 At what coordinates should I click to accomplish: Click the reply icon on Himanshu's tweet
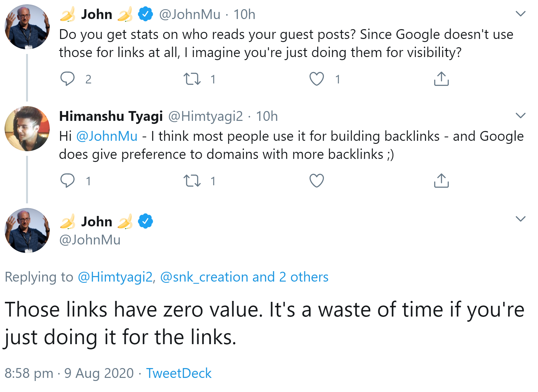pyautogui.click(x=68, y=182)
